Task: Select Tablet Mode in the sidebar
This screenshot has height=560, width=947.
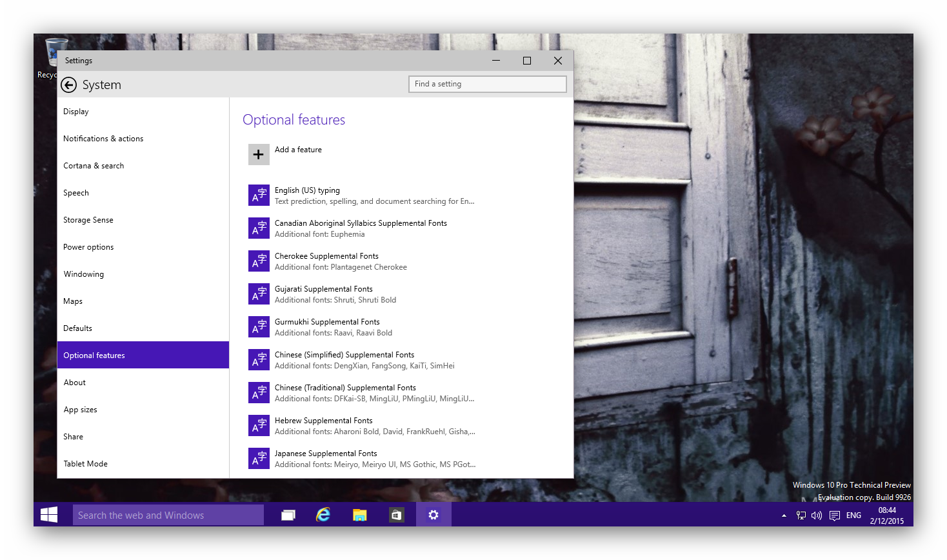Action: click(143, 464)
